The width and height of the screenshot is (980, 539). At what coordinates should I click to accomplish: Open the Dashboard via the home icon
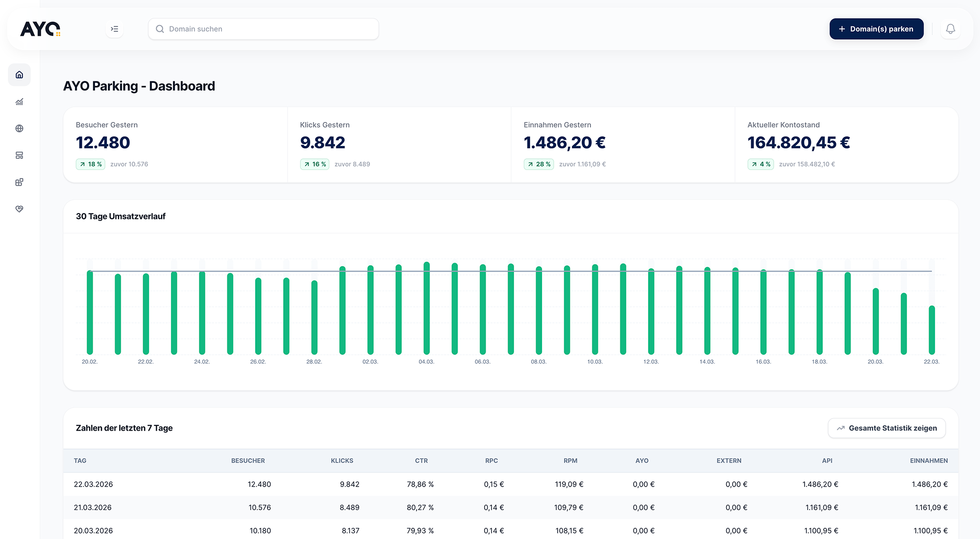[19, 74]
